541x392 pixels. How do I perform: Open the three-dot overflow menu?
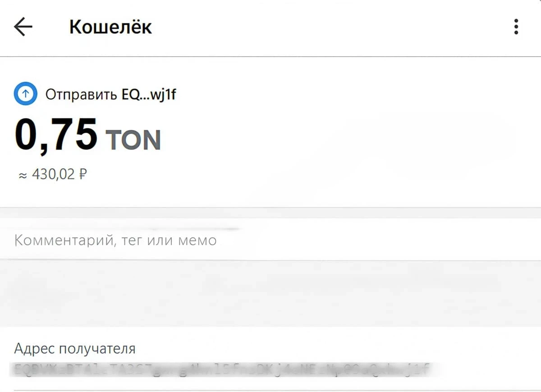coord(516,27)
